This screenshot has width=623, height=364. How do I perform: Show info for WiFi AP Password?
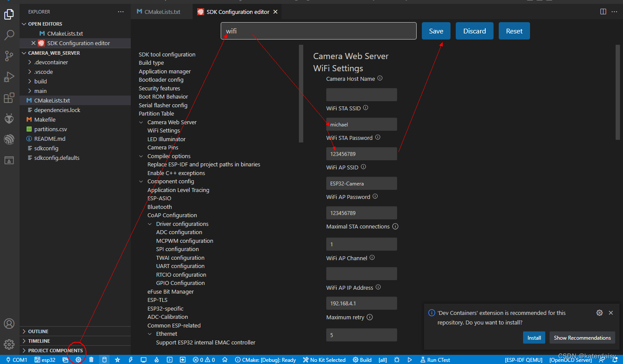(x=375, y=196)
